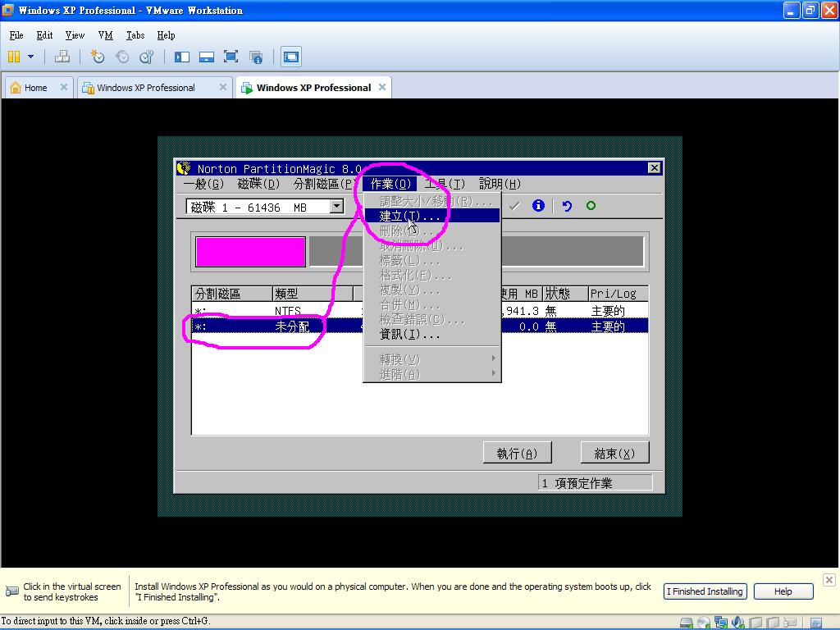
Task: Click the 類型 column header
Action: [313, 294]
